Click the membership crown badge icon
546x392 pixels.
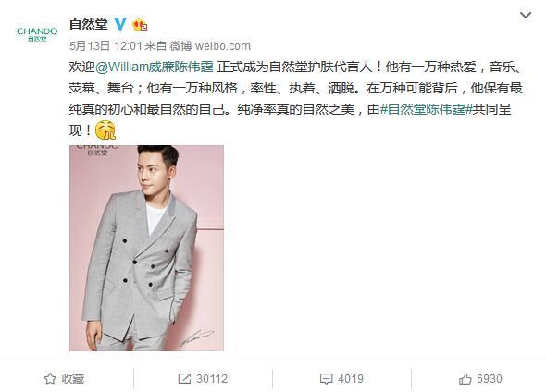tap(140, 24)
